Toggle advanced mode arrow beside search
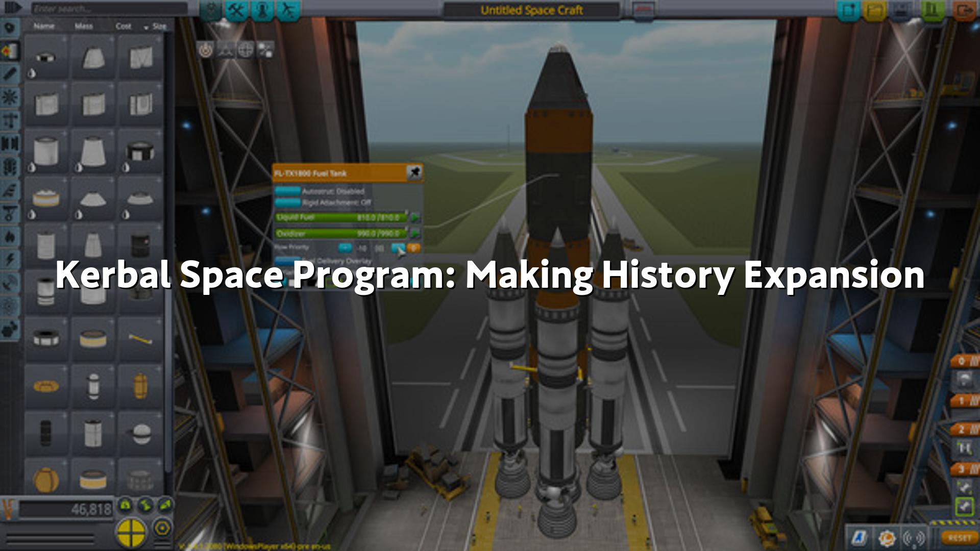 click(12, 9)
